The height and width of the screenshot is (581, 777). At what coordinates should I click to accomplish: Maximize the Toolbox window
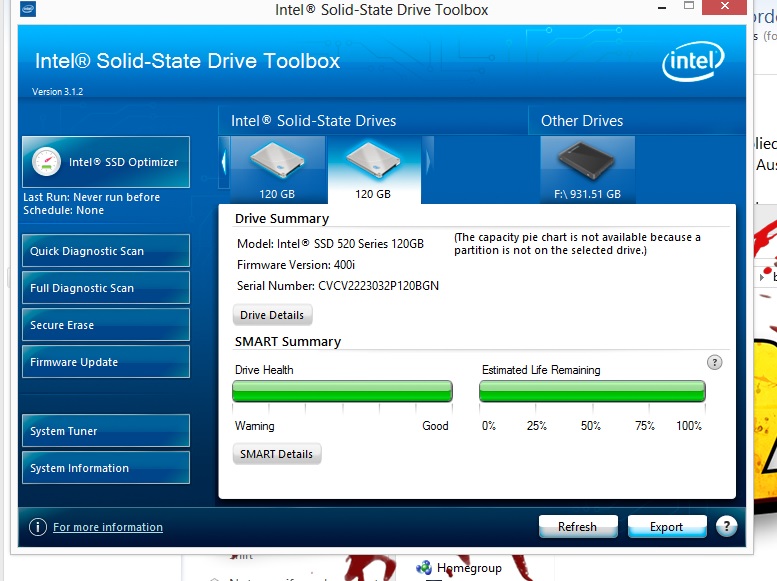click(x=689, y=6)
